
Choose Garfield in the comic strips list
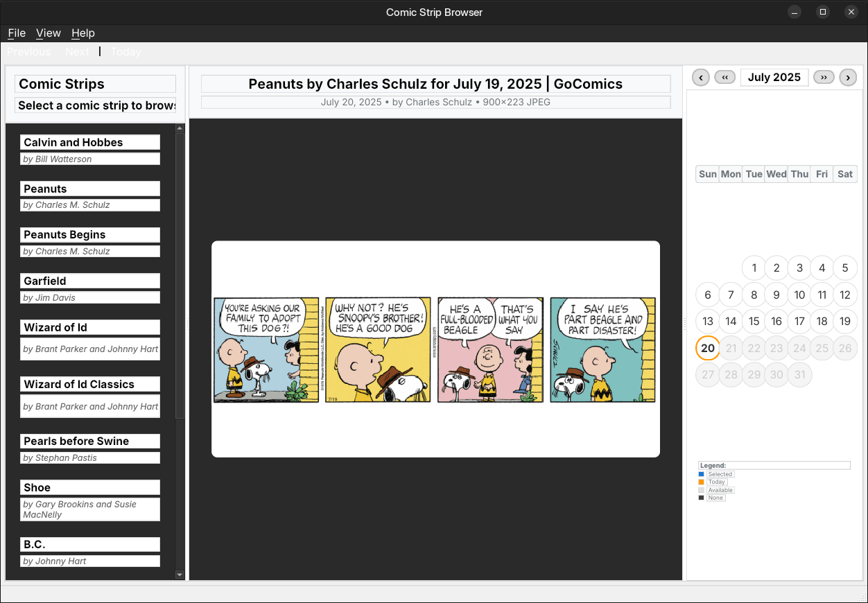coord(90,281)
